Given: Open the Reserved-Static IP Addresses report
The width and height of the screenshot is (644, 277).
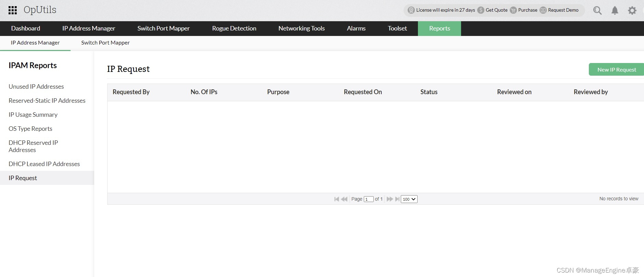Looking at the screenshot, I should coord(47,101).
